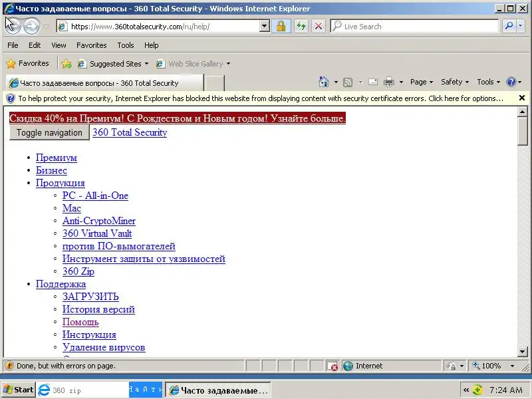Click the browser Back arrow button

13,26
